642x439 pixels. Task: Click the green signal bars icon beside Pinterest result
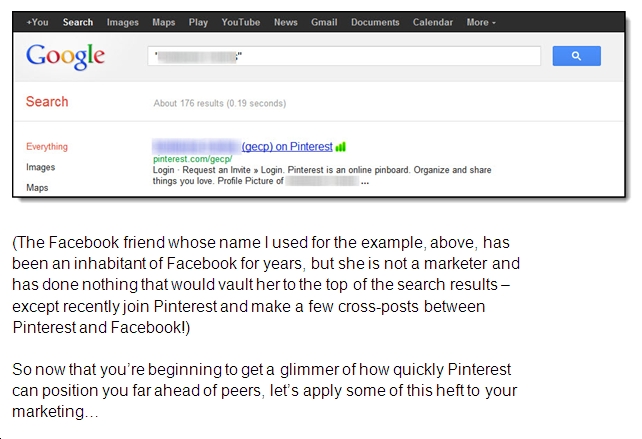341,147
